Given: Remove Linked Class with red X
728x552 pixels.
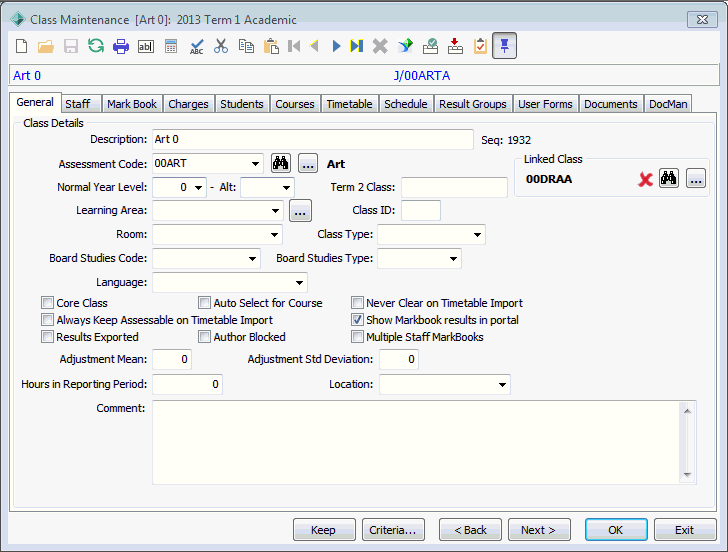Looking at the screenshot, I should 645,179.
